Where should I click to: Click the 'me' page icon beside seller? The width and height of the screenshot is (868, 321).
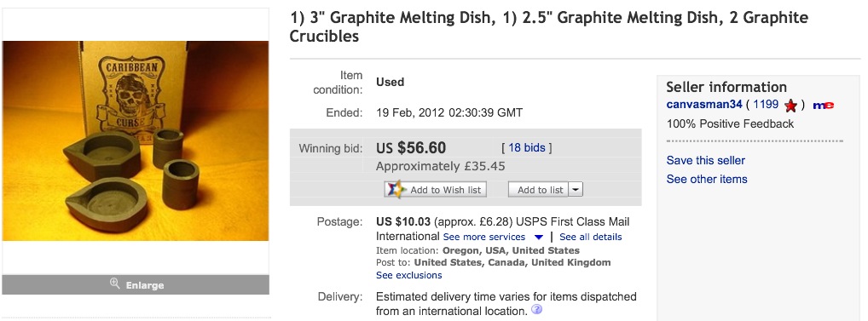click(x=823, y=105)
